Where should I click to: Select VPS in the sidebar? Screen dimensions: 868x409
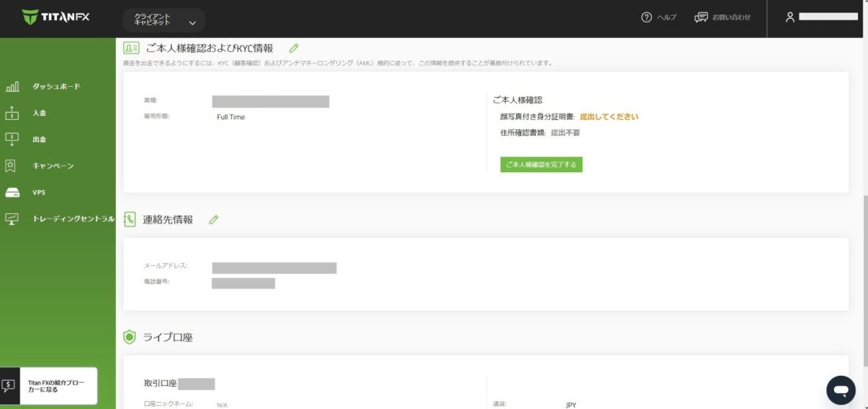39,193
